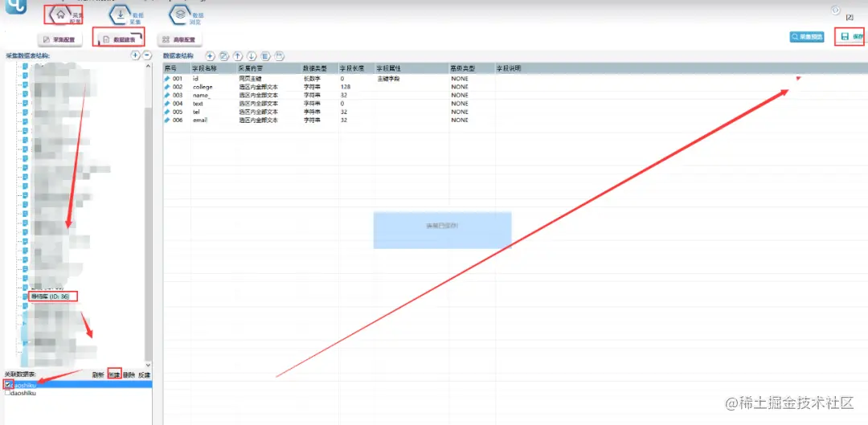This screenshot has width=868, height=425.
Task: Select the 数据建表 sub-tab button
Action: point(120,40)
